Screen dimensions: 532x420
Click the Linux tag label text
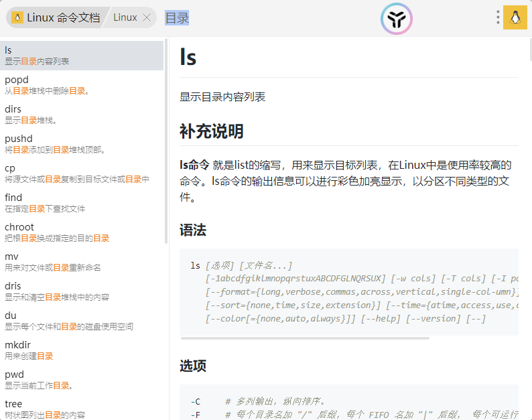(x=125, y=17)
